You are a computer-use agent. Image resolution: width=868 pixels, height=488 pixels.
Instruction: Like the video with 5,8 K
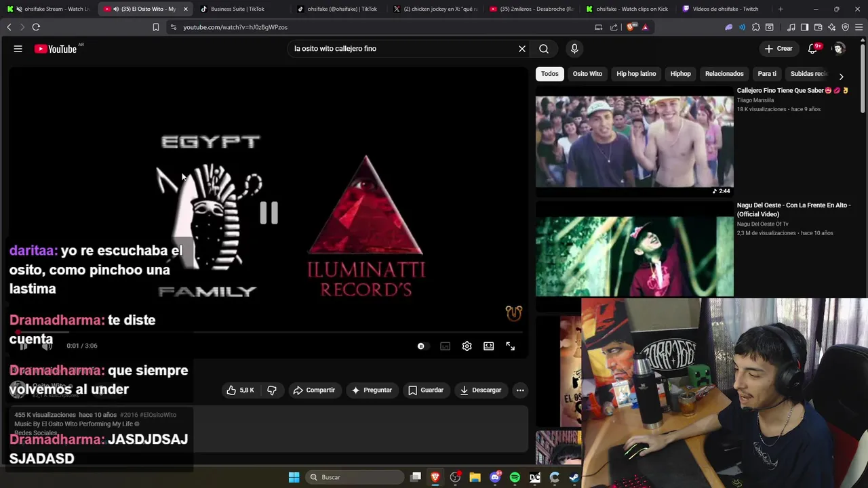tap(241, 390)
